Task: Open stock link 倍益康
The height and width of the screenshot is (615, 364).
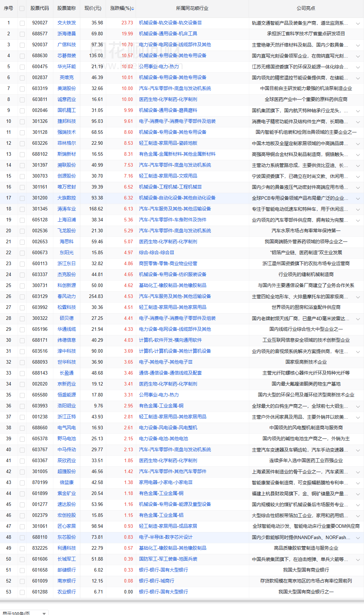Action: (67, 482)
